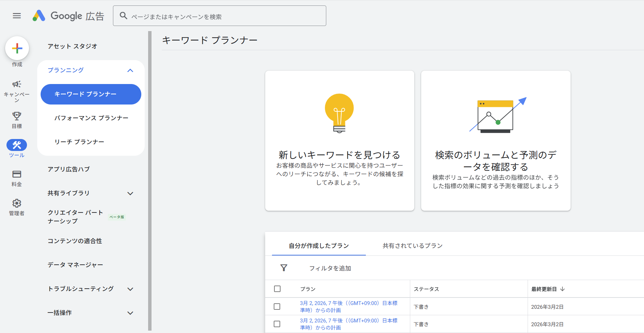Screen dimensions: 644x333
Task: Click the Google Ads logo
Action: point(68,16)
